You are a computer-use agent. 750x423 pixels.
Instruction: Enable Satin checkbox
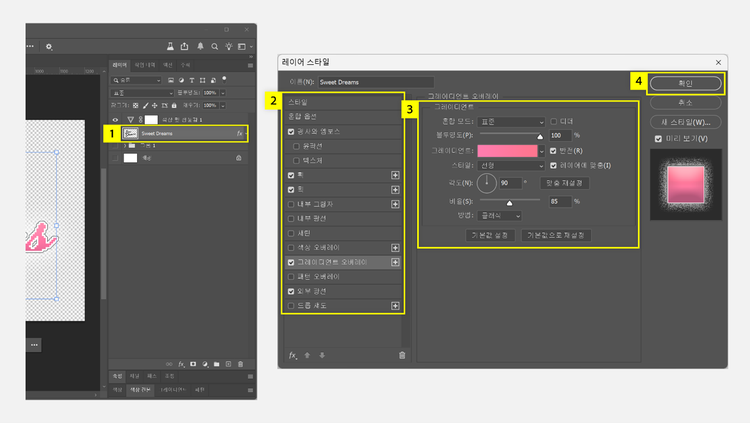click(x=291, y=234)
